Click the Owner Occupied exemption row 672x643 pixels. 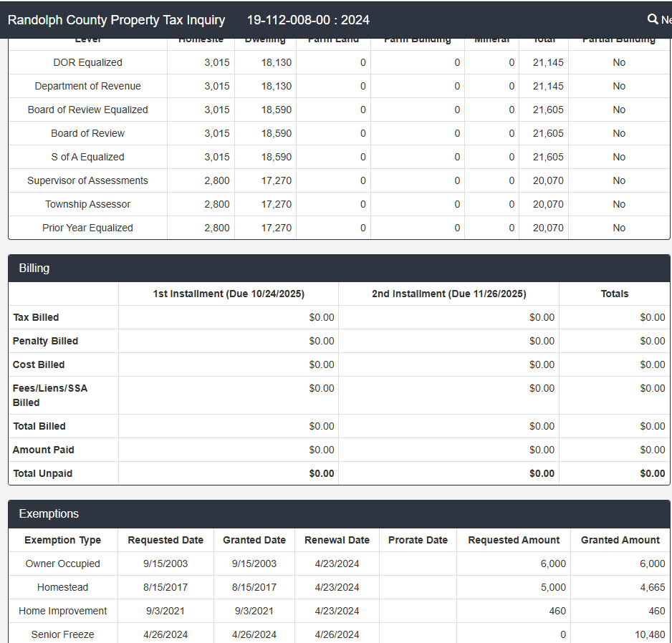tap(63, 564)
